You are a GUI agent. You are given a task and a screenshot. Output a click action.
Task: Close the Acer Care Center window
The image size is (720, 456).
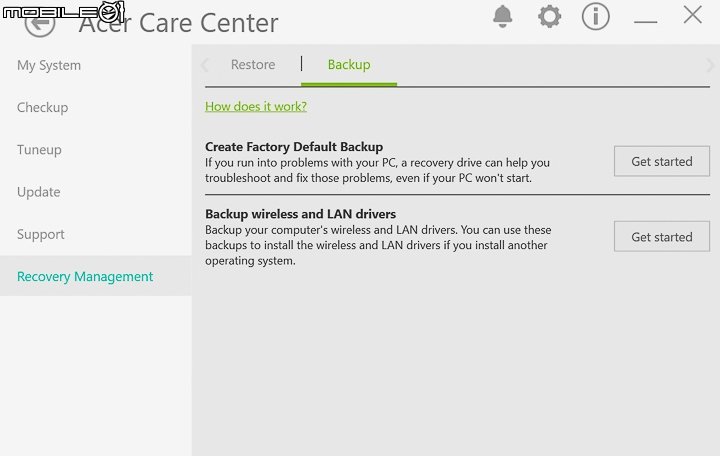[692, 15]
